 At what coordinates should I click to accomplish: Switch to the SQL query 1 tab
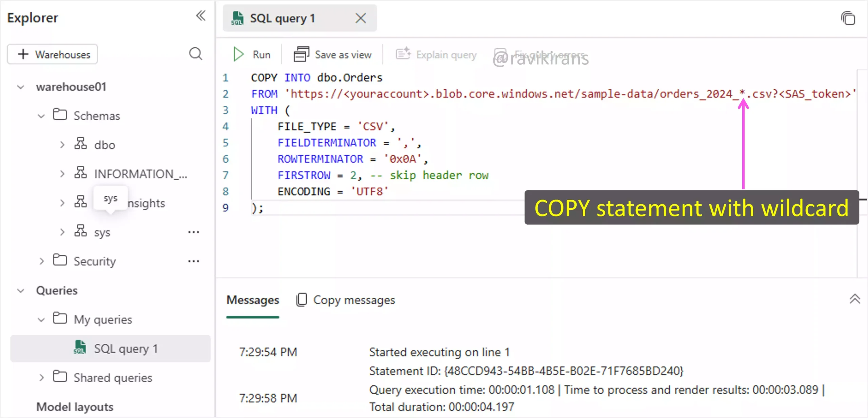click(299, 18)
